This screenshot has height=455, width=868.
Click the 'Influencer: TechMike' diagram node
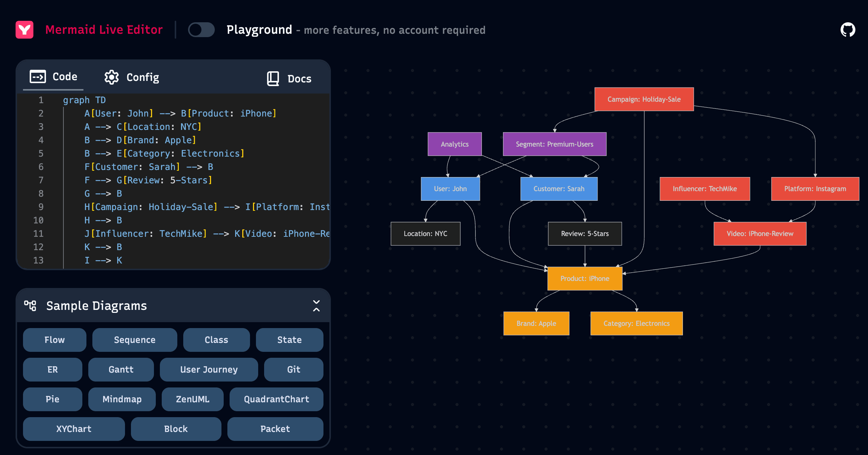pos(705,189)
